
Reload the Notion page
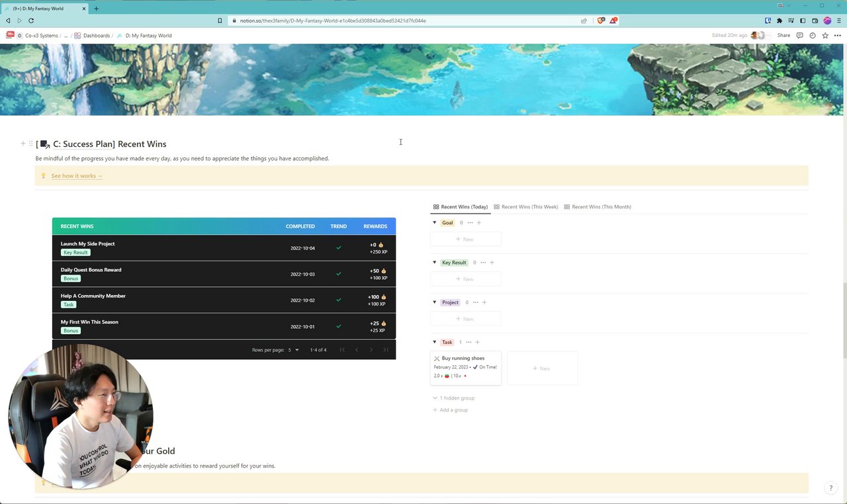31,21
